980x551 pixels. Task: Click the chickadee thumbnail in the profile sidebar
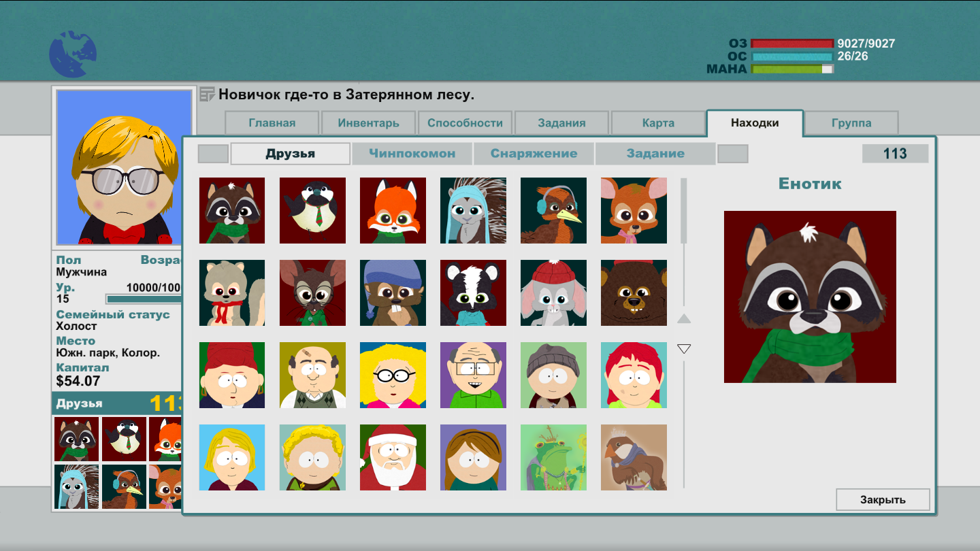(124, 439)
